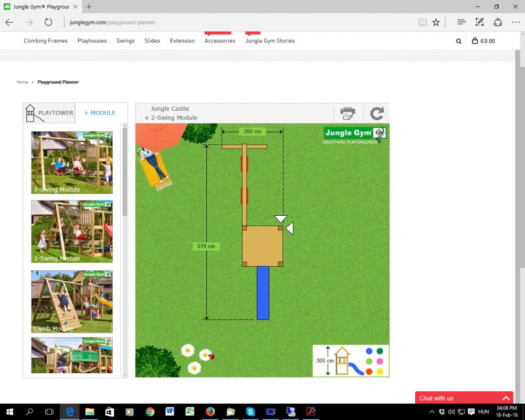
Task: Switch to the PLAYTOWER tab
Action: (49, 113)
